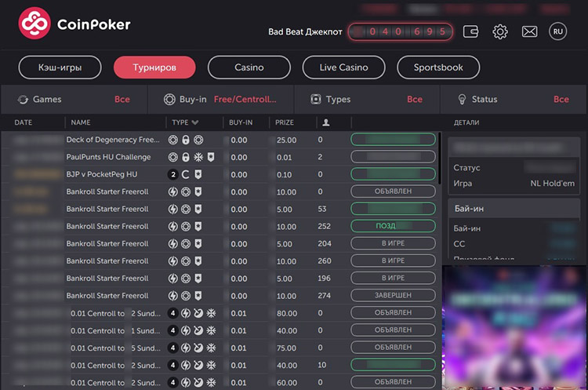Click the 25.00 prize value
The width and height of the screenshot is (588, 390).
286,140
